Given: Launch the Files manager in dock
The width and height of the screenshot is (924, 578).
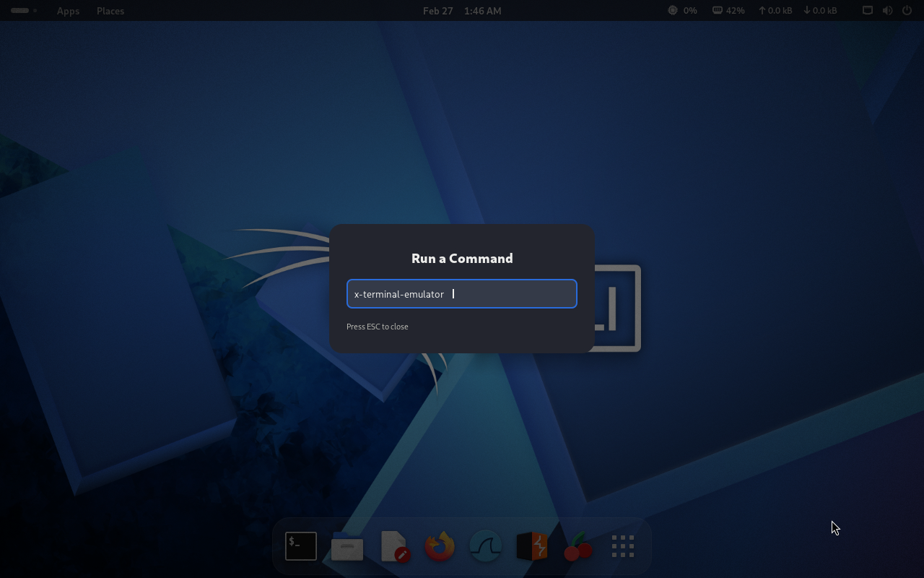Looking at the screenshot, I should pyautogui.click(x=347, y=546).
